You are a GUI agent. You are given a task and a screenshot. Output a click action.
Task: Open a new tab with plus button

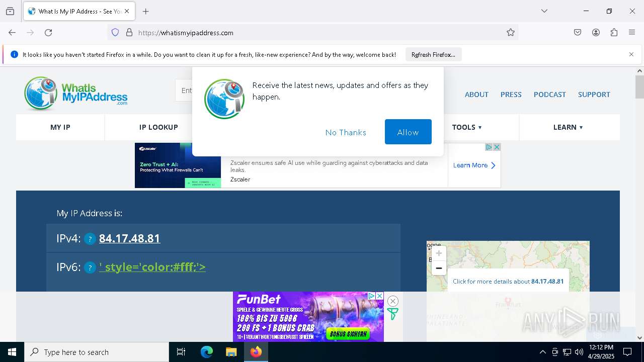tap(146, 11)
